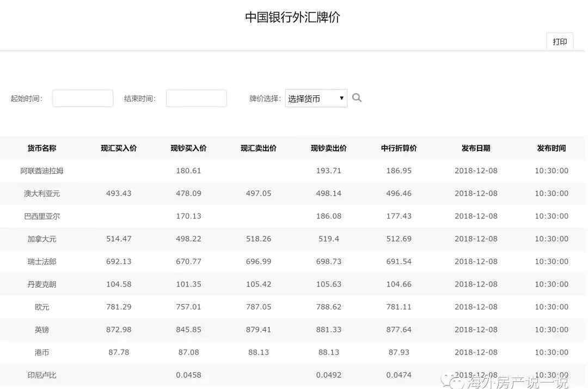
Task: Select the 瑞士法郎 currency name
Action: coord(41,262)
